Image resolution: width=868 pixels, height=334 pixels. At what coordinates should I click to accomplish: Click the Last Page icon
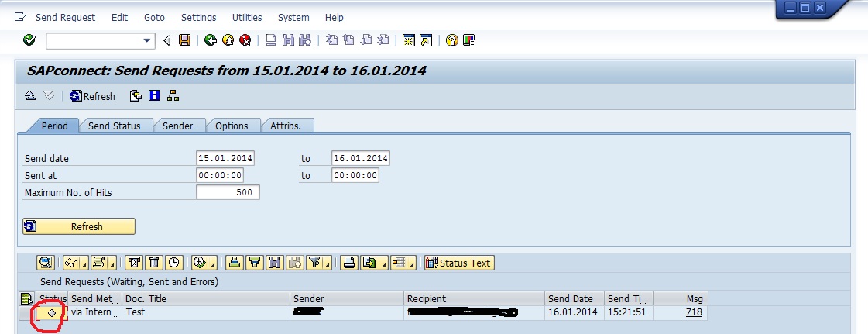[x=383, y=40]
